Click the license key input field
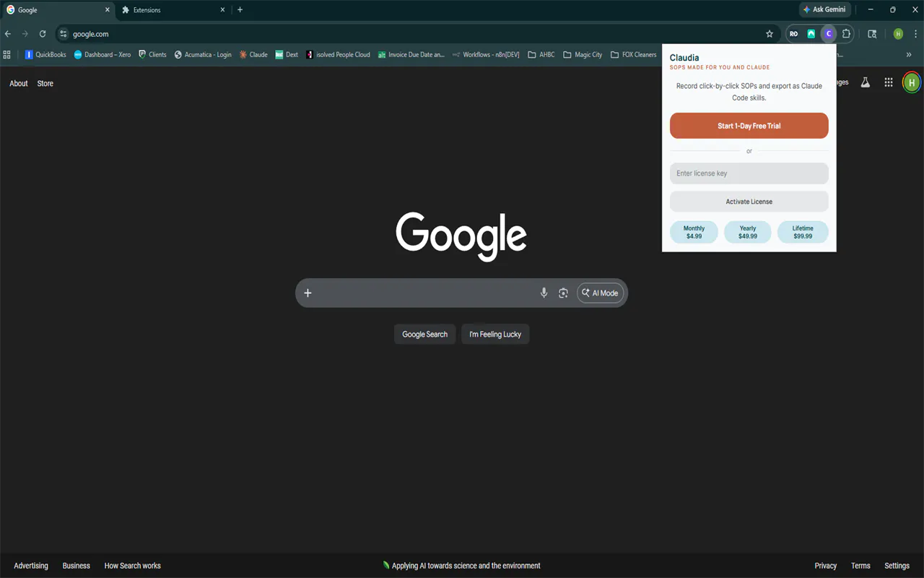This screenshot has height=578, width=924. [749, 173]
